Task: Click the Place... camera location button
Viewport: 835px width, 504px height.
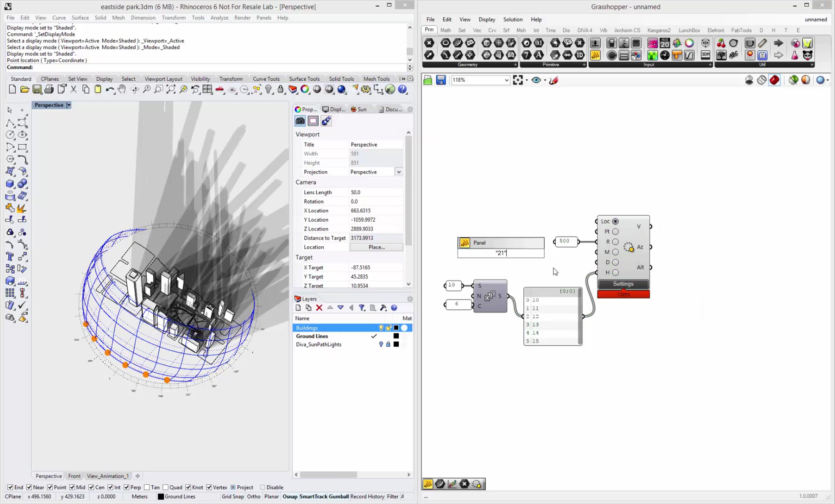Action: 376,247
